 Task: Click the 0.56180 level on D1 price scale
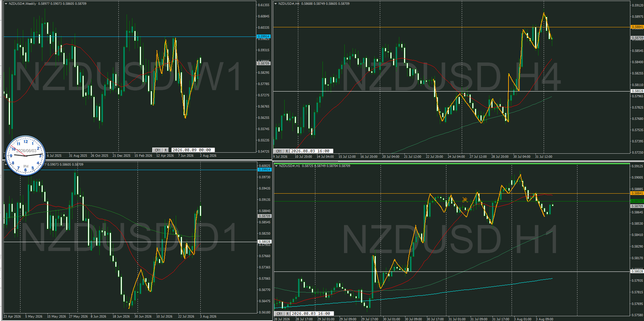pos(264,312)
